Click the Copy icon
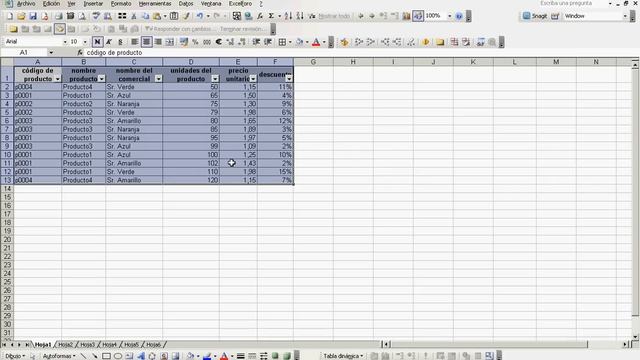Screen dimensions: 640x360 (145, 16)
